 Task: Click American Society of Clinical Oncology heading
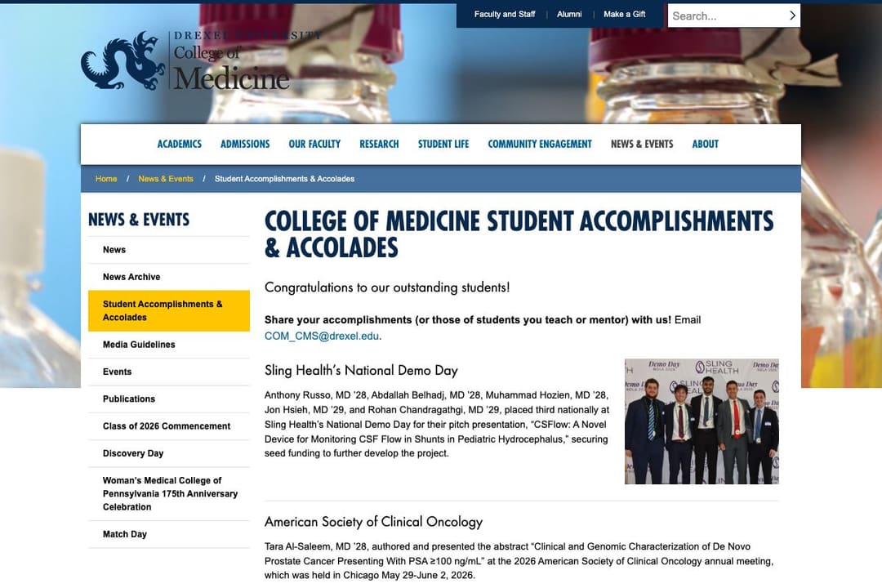(373, 522)
